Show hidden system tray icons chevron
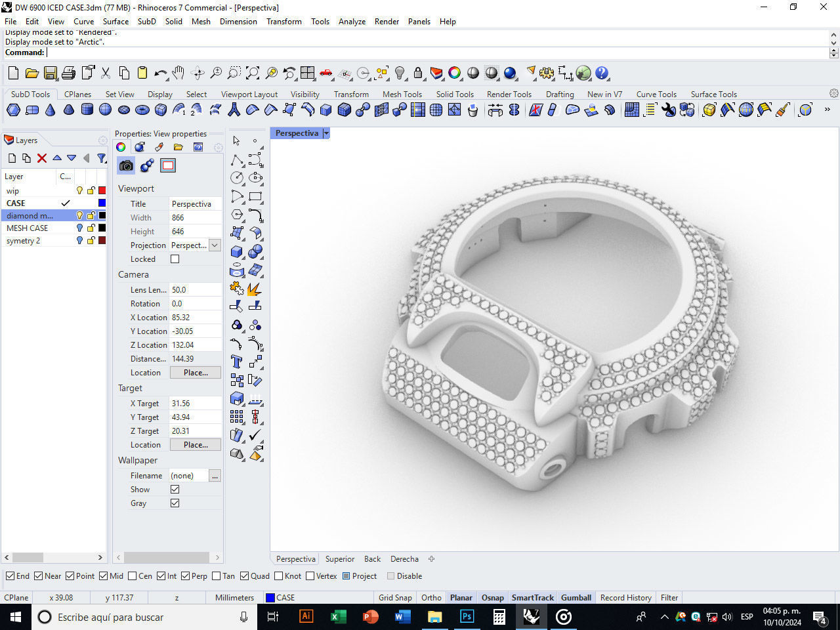 (x=664, y=617)
